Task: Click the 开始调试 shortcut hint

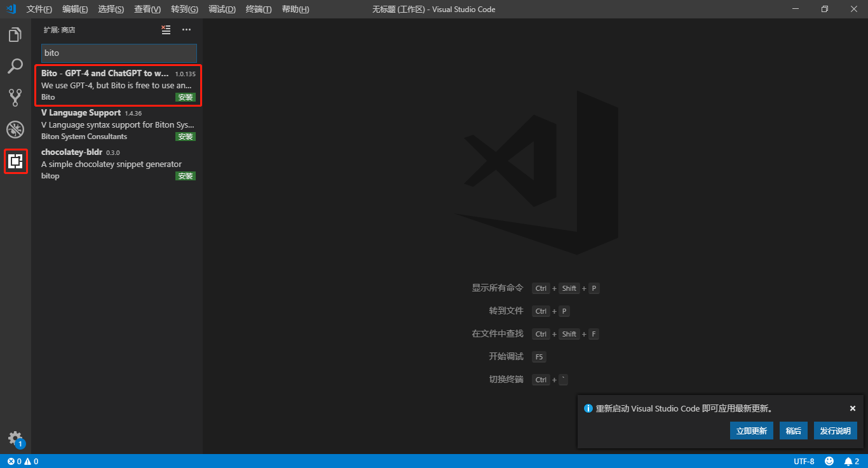Action: click(x=506, y=356)
